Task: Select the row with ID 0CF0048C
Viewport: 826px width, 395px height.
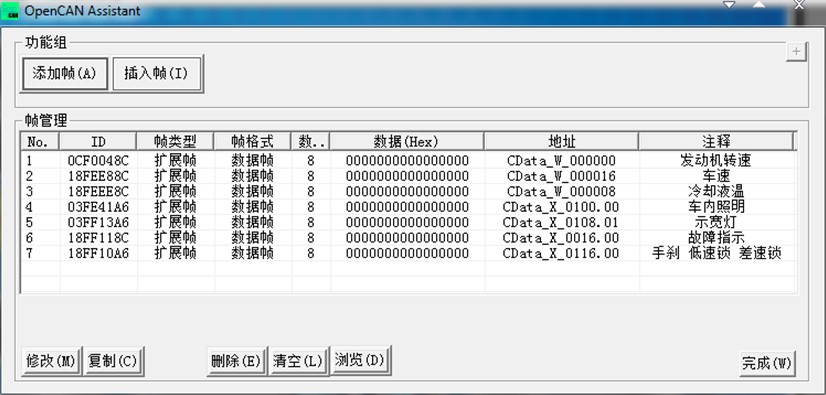Action: click(x=408, y=160)
